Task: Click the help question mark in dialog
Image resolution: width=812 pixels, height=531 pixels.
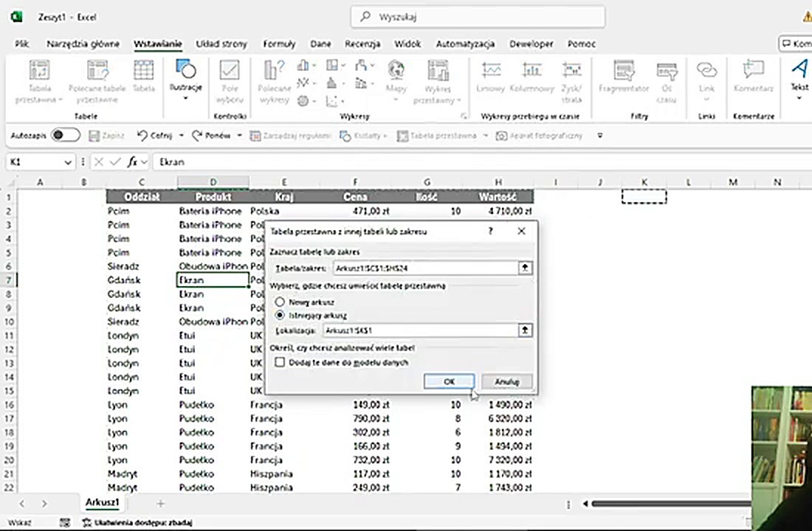Action: pyautogui.click(x=490, y=231)
